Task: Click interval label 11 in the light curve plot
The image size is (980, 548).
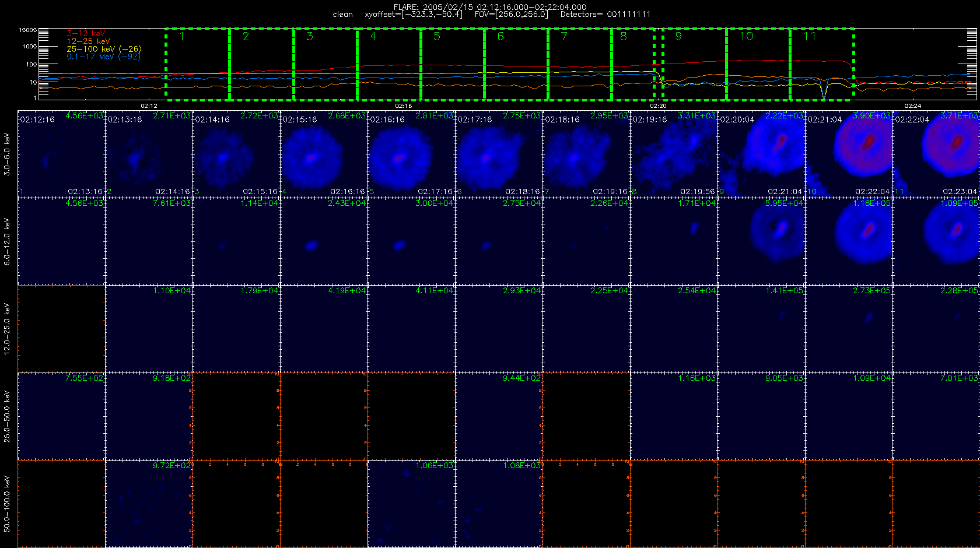Action: click(810, 36)
